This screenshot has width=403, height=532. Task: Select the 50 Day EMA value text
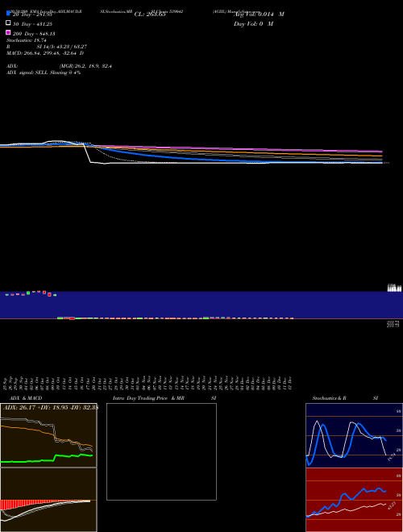32,24
